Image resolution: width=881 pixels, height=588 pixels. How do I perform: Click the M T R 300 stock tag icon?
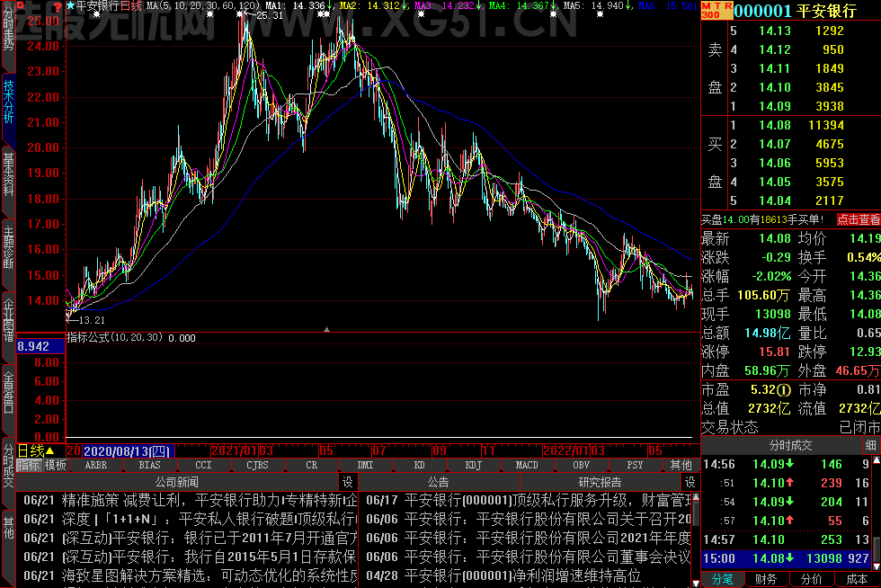click(717, 10)
